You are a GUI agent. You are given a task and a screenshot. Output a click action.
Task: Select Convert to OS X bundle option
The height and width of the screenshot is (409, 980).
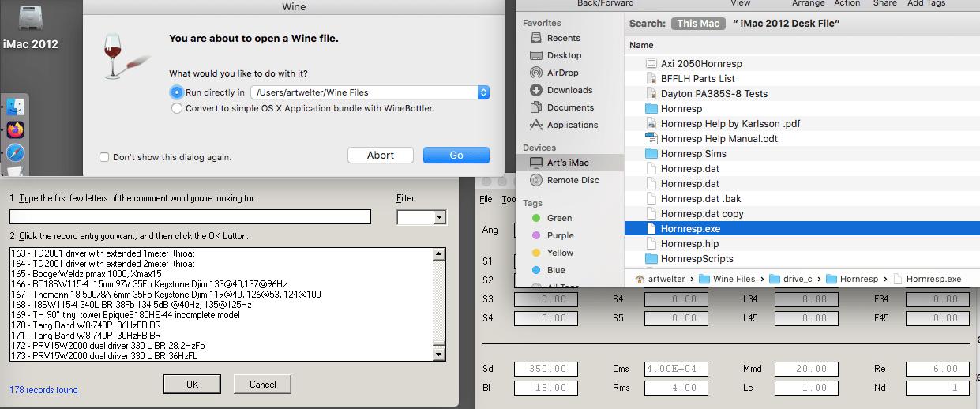176,108
